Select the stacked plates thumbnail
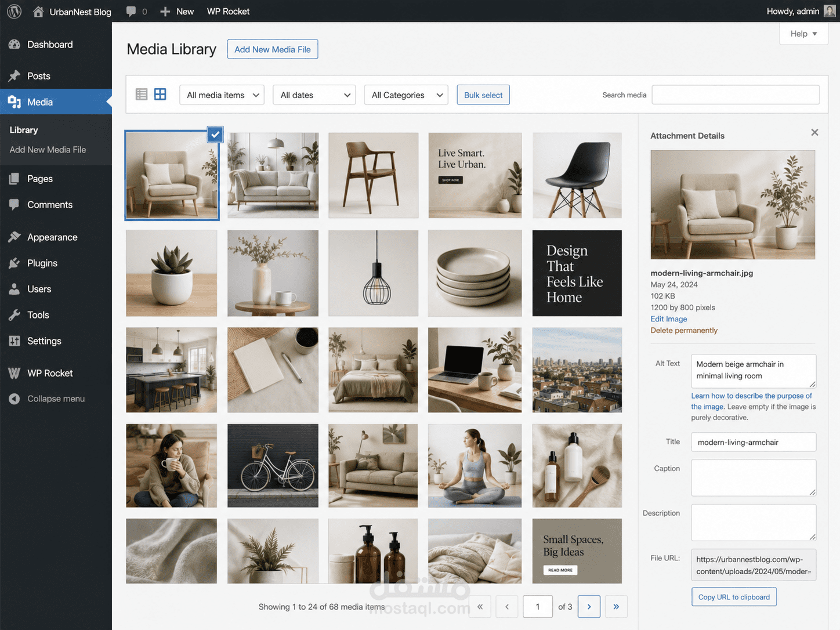The width and height of the screenshot is (840, 630). (475, 273)
